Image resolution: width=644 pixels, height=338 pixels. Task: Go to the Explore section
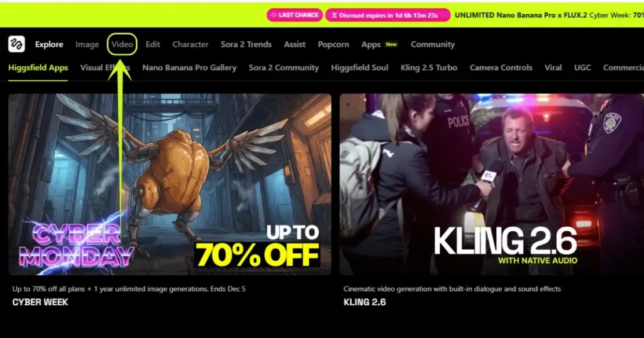click(49, 45)
